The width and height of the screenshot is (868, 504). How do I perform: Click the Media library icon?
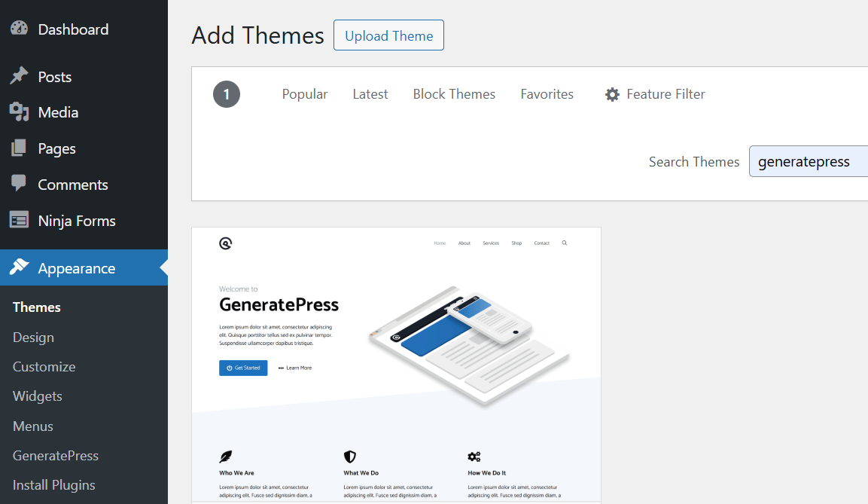coord(19,112)
